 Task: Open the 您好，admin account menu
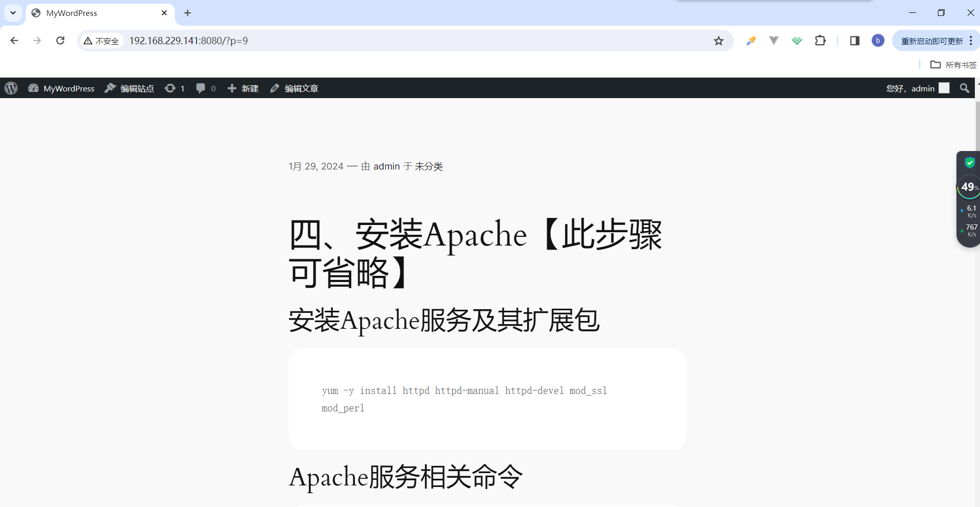[x=917, y=88]
